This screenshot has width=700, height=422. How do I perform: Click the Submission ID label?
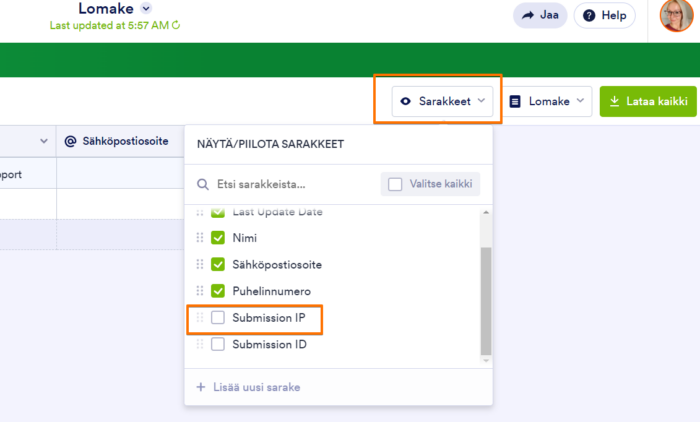(x=269, y=344)
